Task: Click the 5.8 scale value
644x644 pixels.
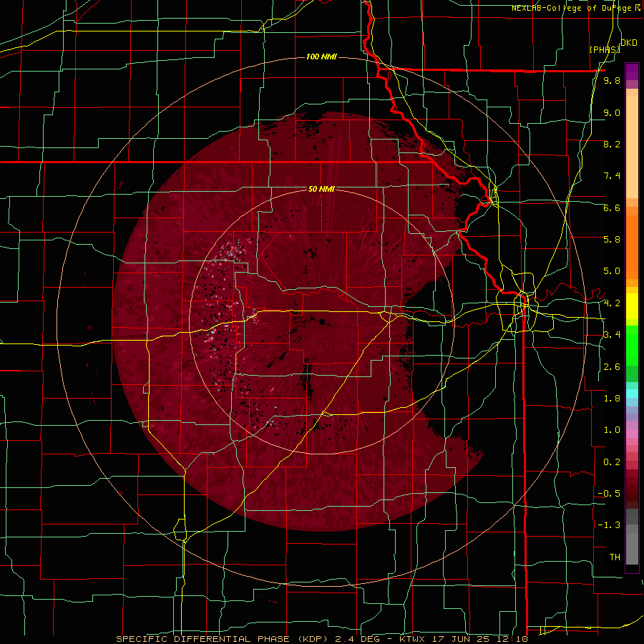Action: (x=612, y=240)
